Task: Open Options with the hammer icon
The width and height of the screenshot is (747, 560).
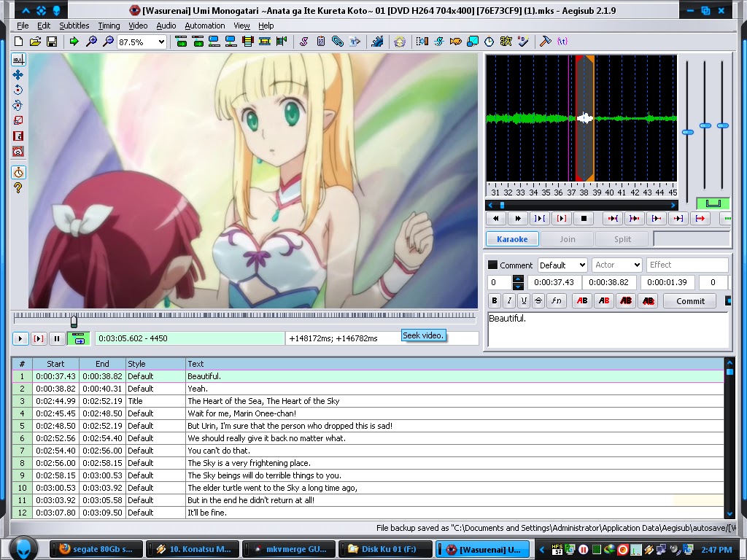Action: pos(546,42)
